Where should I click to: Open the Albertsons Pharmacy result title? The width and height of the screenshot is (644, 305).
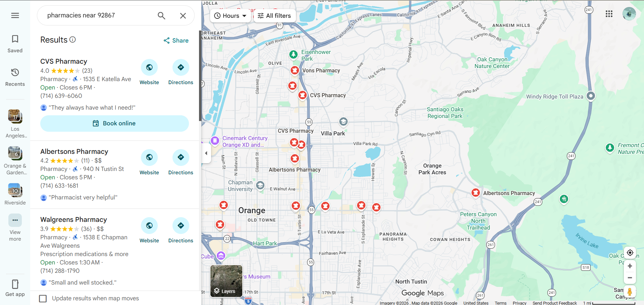click(74, 151)
